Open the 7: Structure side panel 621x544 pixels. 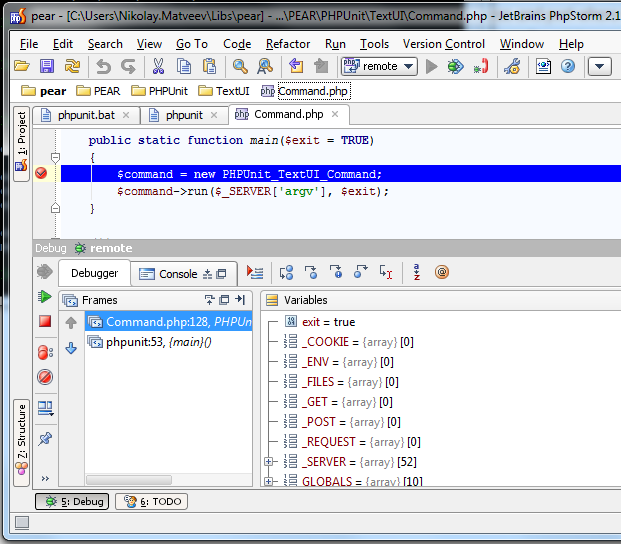pyautogui.click(x=21, y=443)
